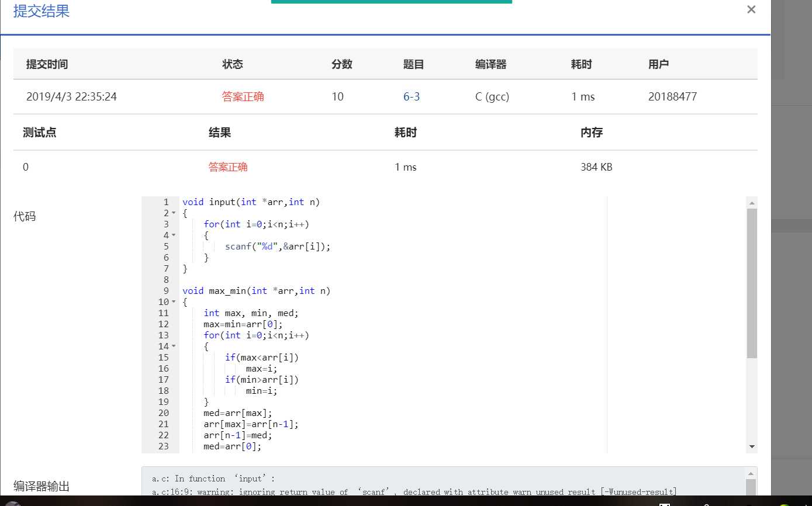Image resolution: width=812 pixels, height=506 pixels.
Task: Click code editor scrollbar down arrow
Action: 752,447
